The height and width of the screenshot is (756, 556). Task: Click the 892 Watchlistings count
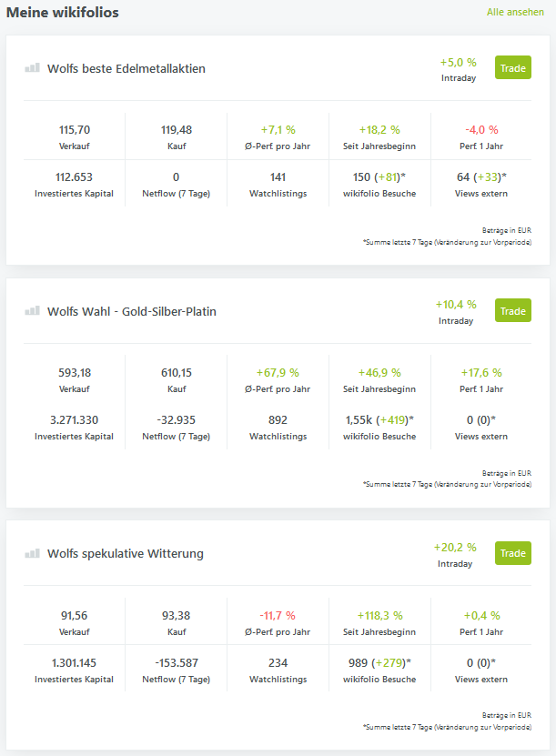point(278,419)
